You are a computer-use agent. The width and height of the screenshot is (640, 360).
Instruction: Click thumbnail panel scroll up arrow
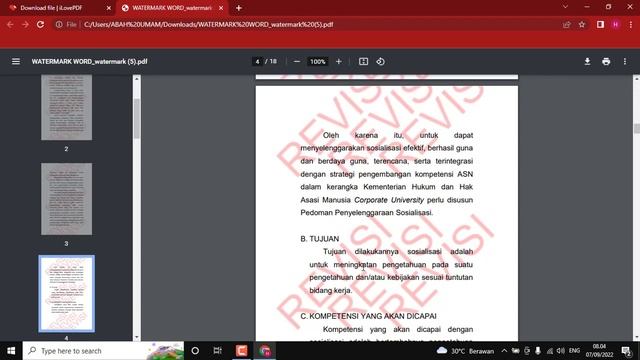click(x=137, y=78)
